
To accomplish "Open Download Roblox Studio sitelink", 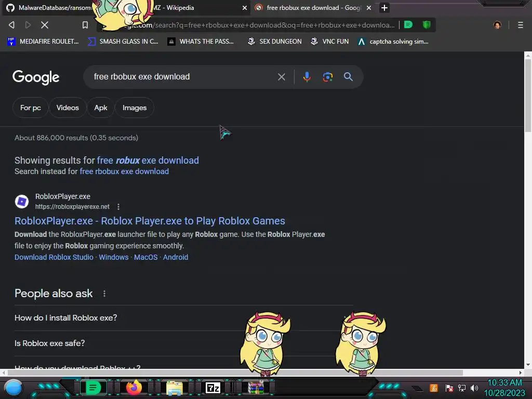I will coord(54,257).
